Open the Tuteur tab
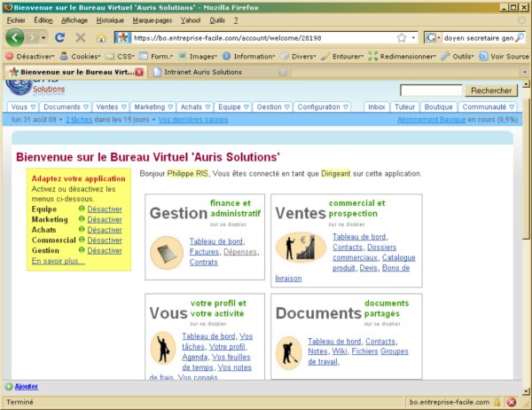Viewport: 532px width, 410px height. click(405, 107)
